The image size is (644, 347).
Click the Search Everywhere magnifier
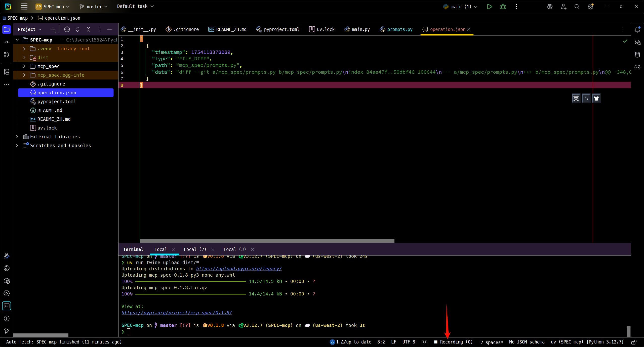(577, 7)
